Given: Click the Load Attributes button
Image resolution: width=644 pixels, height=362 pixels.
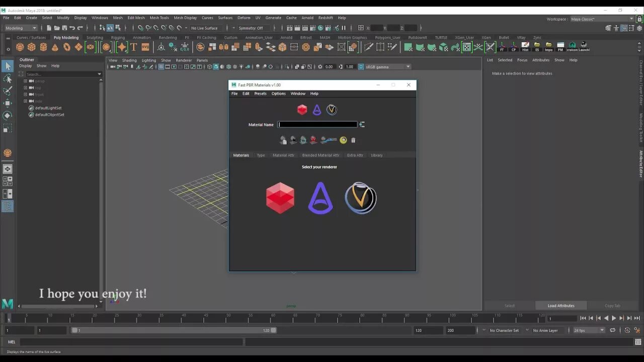Looking at the screenshot, I should pos(561,306).
